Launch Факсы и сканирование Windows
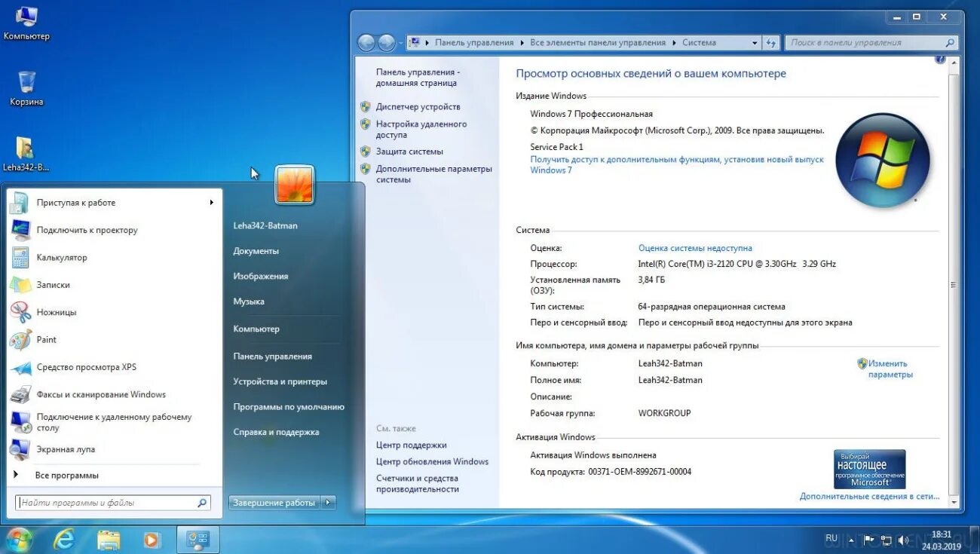 (115, 394)
